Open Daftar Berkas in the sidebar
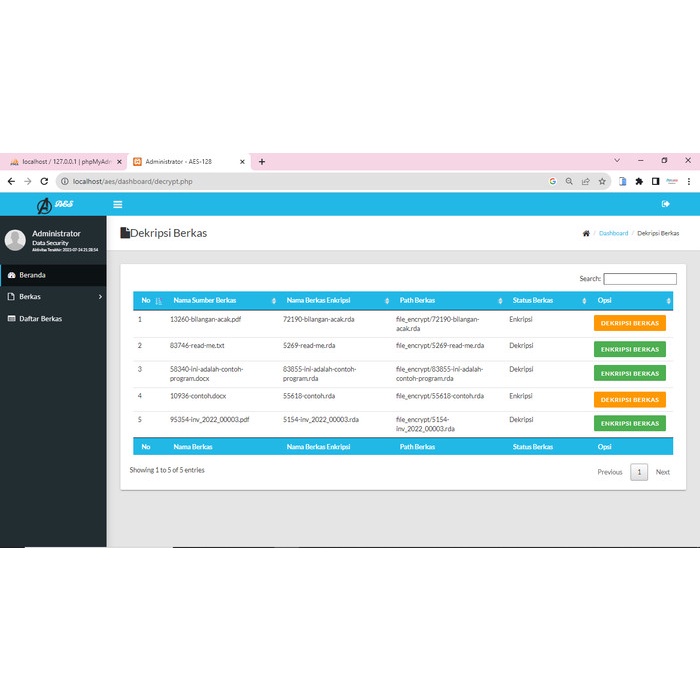The width and height of the screenshot is (700, 700). (x=53, y=318)
